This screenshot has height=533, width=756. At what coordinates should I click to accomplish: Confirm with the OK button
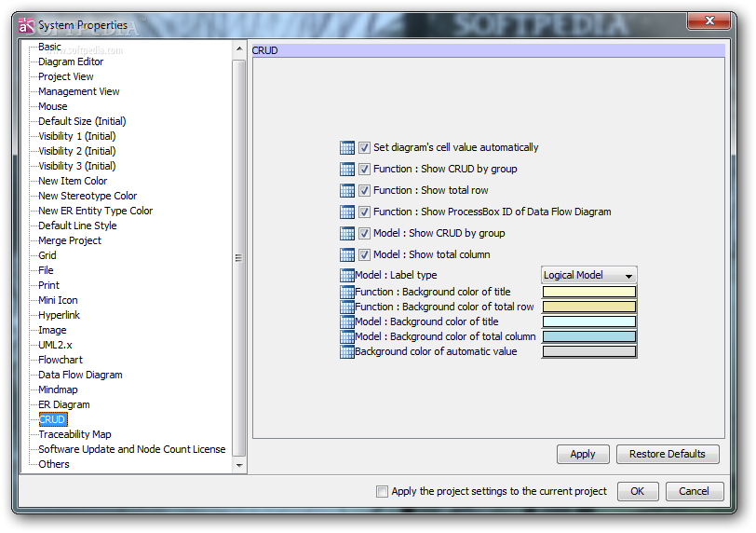pyautogui.click(x=638, y=491)
